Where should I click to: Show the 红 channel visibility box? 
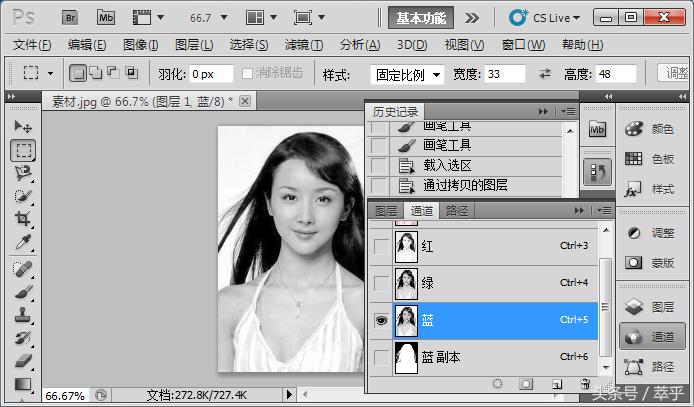(381, 246)
